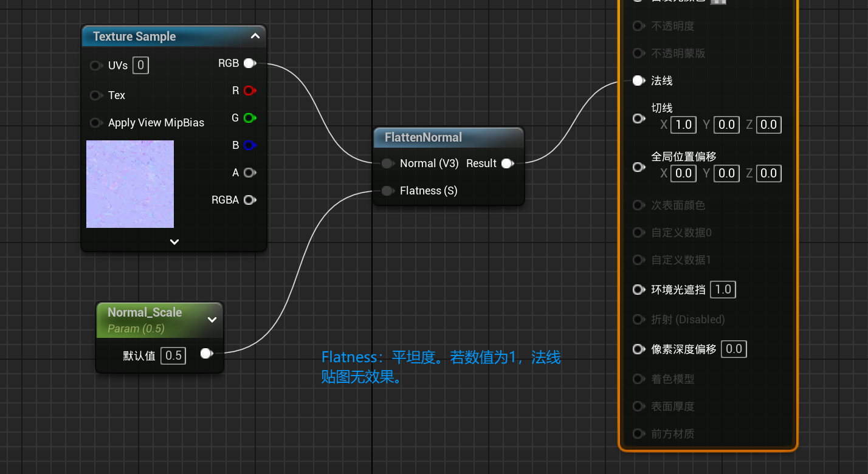Click the Apply View MipBias label

156,123
